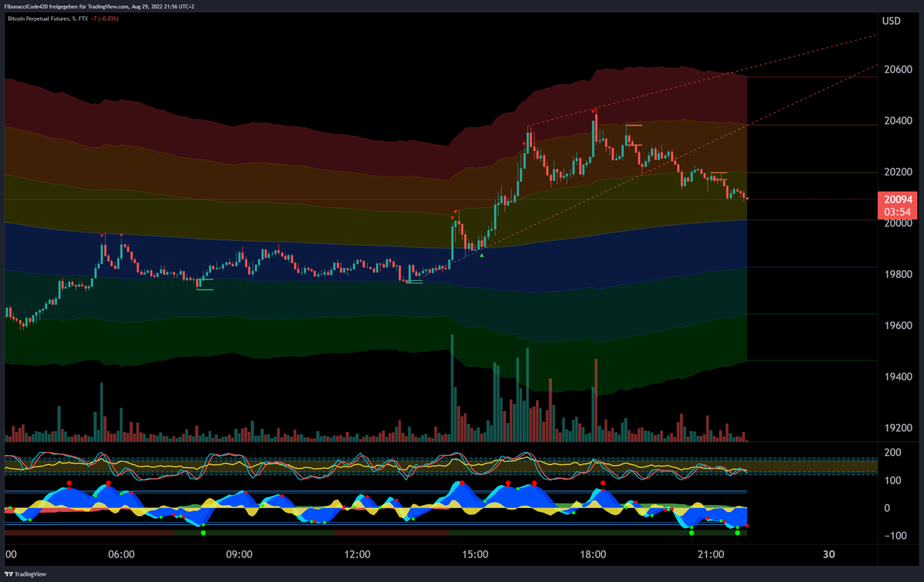Click the 06:00 time axis label

pos(122,554)
